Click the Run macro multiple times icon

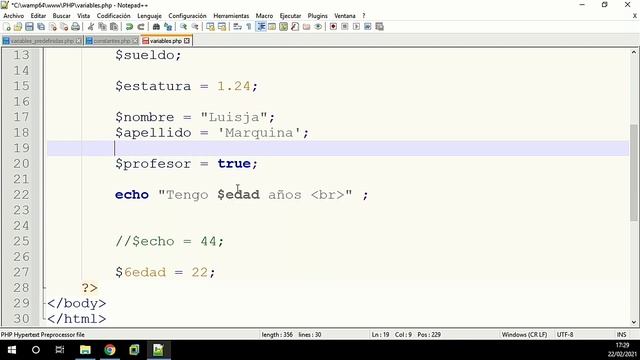(x=368, y=27)
